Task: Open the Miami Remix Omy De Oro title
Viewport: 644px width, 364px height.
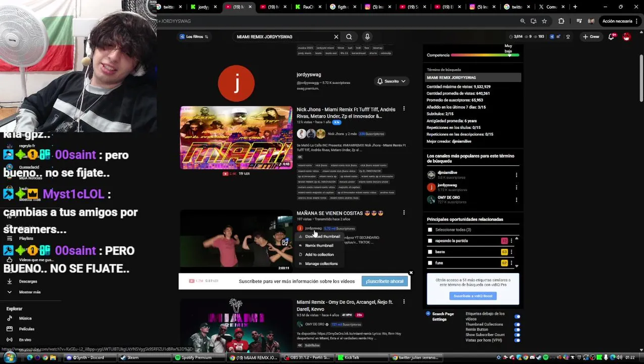Action: pyautogui.click(x=345, y=305)
